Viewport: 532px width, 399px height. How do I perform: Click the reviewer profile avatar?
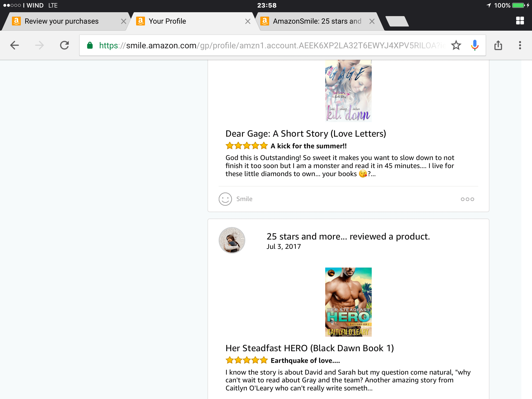pyautogui.click(x=232, y=240)
